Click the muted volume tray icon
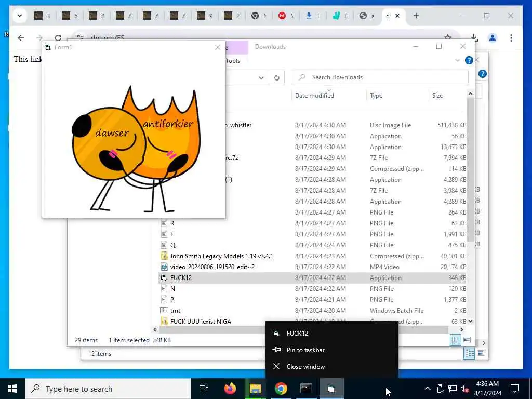The width and height of the screenshot is (532, 399). [x=464, y=389]
